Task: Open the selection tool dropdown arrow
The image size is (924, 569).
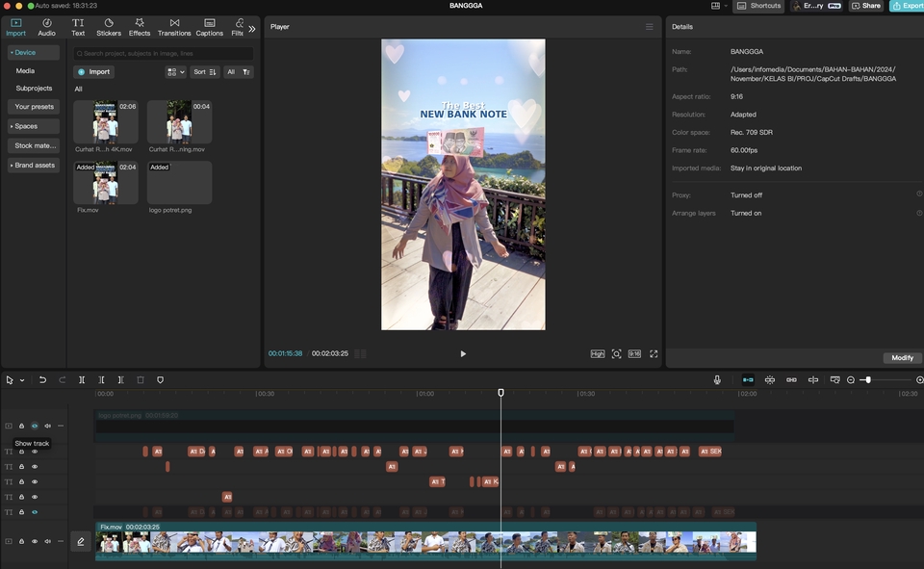Action: [x=21, y=379]
